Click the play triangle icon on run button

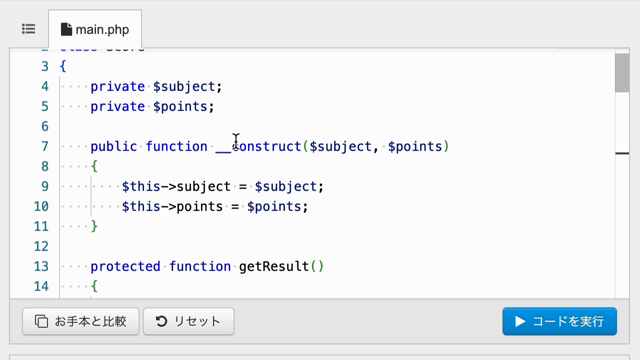520,322
